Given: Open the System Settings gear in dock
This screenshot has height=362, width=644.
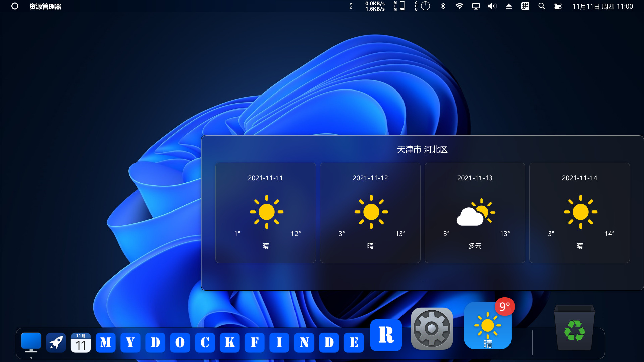Looking at the screenshot, I should coord(431,328).
